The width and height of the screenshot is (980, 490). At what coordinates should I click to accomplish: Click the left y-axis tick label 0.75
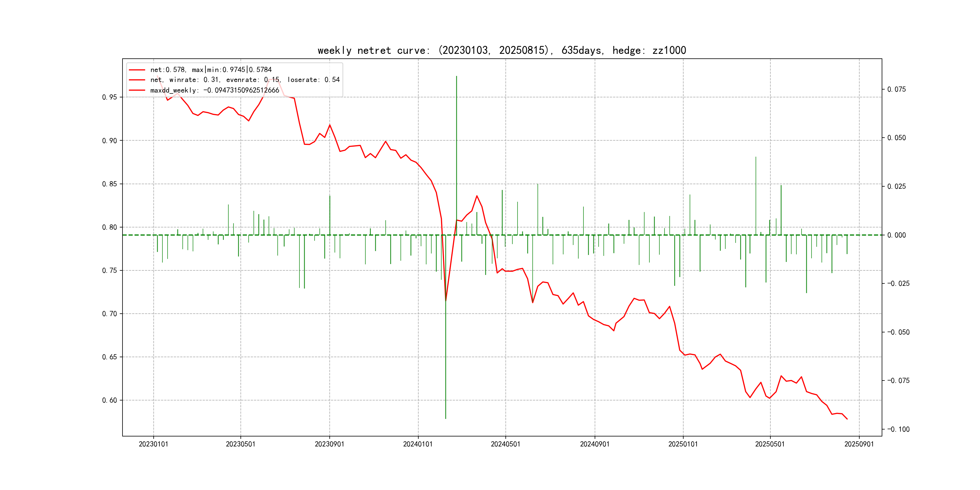(109, 271)
